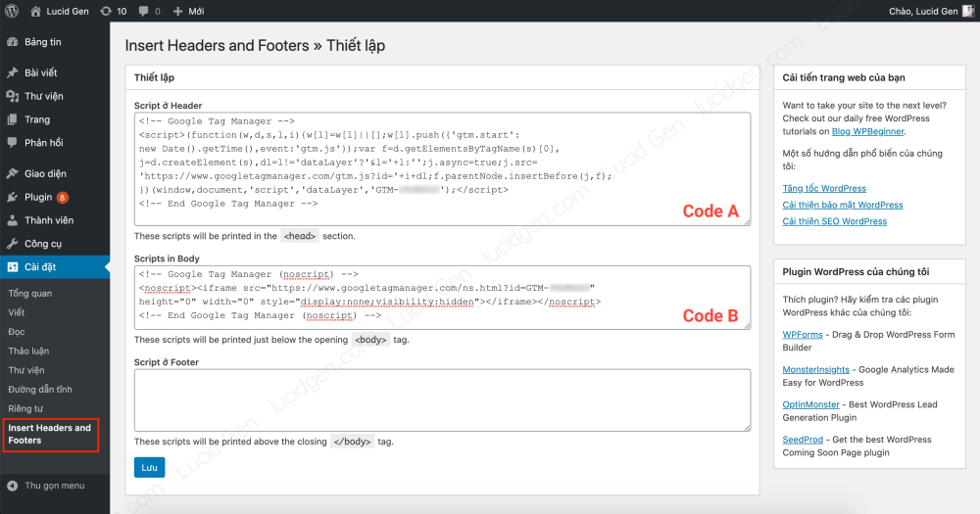Viewport: 980px width, 514px height.
Task: Click the Header textarea resize handle
Action: pyautogui.click(x=746, y=221)
